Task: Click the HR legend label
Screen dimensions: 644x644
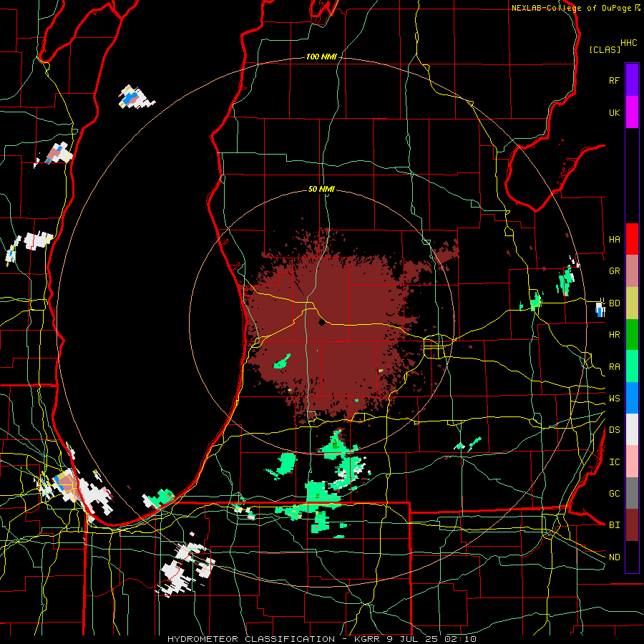Action: 614,335
